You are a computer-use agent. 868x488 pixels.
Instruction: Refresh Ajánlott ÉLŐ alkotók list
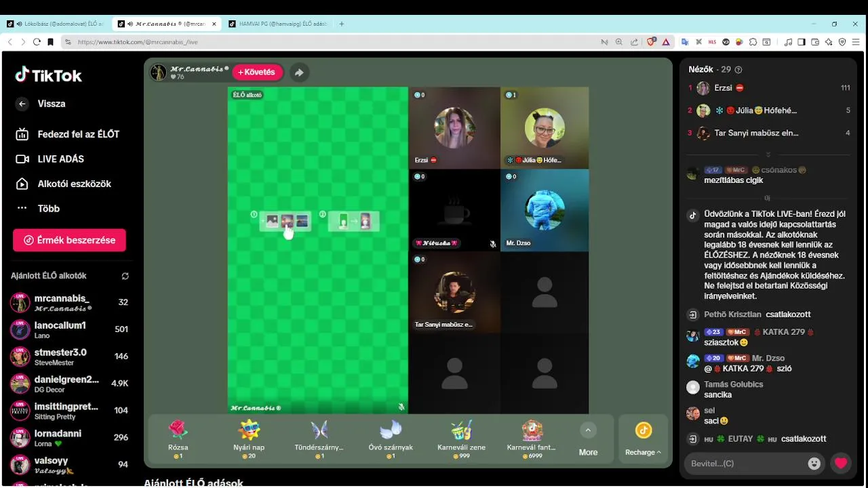point(125,276)
